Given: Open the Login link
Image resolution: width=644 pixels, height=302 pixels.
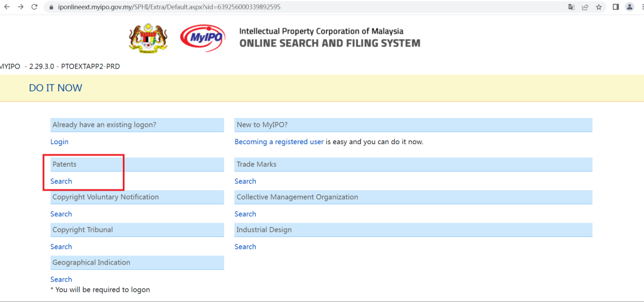Looking at the screenshot, I should tap(60, 142).
